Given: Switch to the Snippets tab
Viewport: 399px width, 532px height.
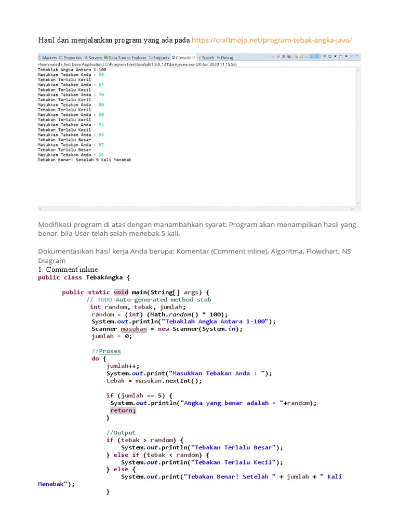Looking at the screenshot, I should 159,58.
